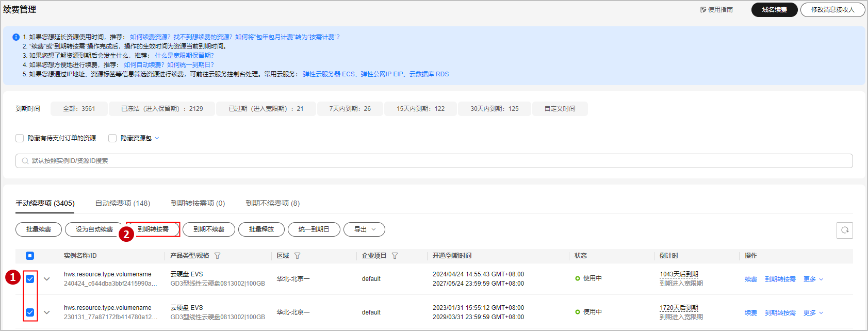Image resolution: width=868 pixels, height=331 pixels.
Task: Click filter icon beside 企业项目 column
Action: (x=395, y=256)
